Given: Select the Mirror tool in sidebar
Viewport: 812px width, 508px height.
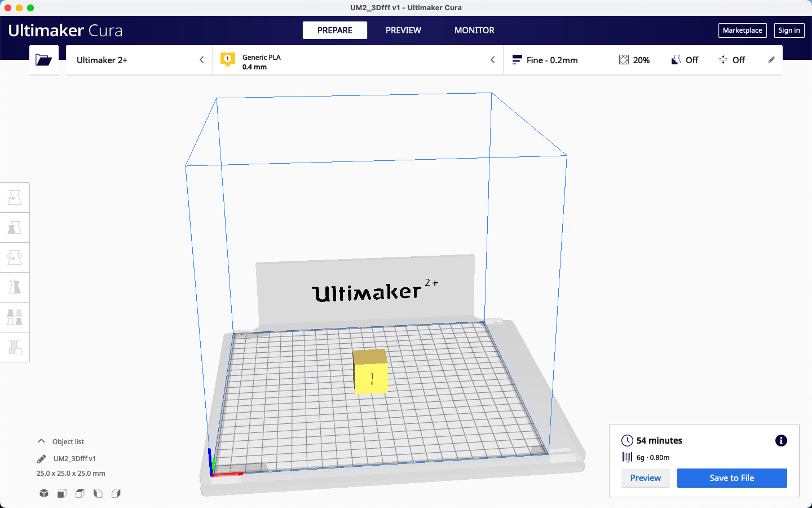Looking at the screenshot, I should [x=15, y=287].
